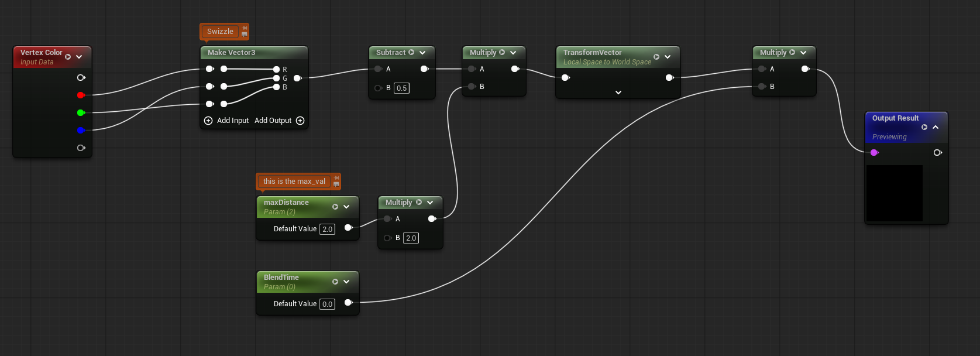Viewport: 980px width, 356px height.
Task: Toggle preview on the Multiply node before Output Result
Action: [x=792, y=52]
